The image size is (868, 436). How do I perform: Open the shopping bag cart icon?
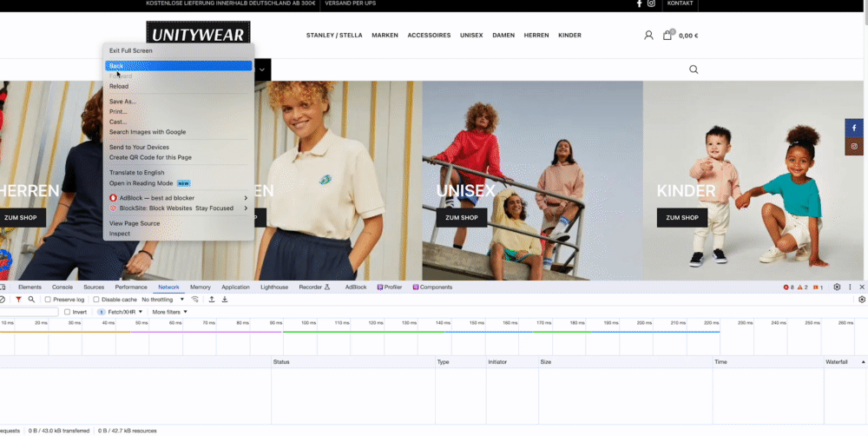(667, 35)
